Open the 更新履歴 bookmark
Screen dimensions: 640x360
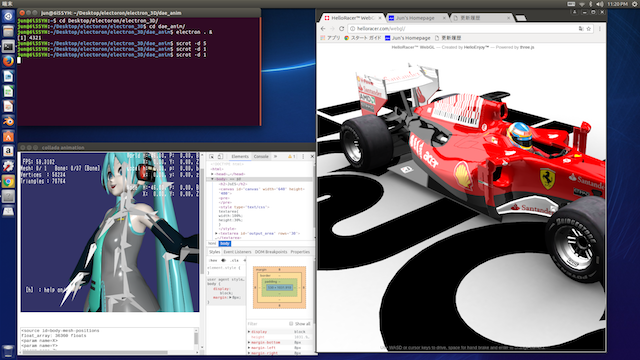click(x=448, y=38)
